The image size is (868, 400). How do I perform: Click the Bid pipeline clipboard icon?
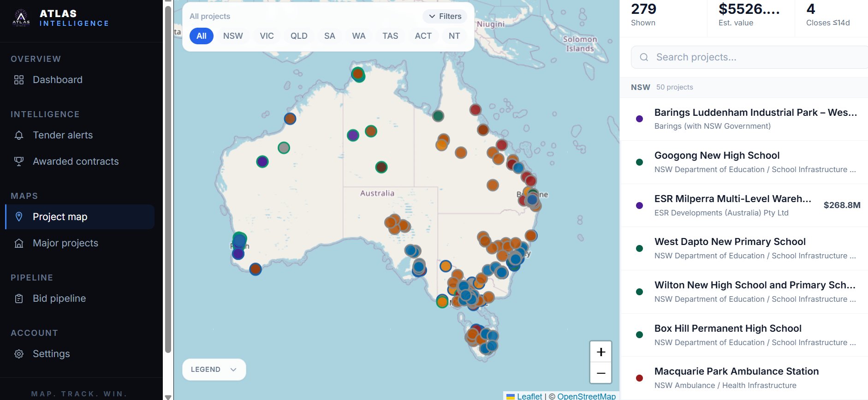19,299
